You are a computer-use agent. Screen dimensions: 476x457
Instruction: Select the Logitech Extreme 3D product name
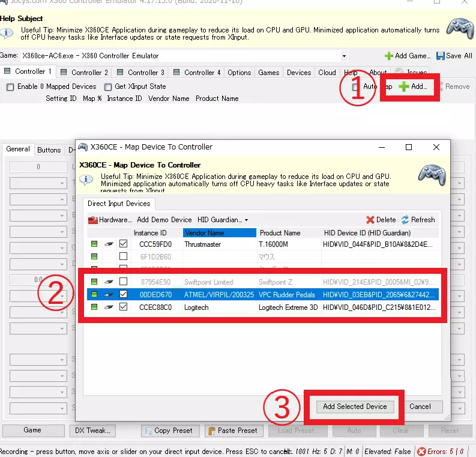click(288, 307)
